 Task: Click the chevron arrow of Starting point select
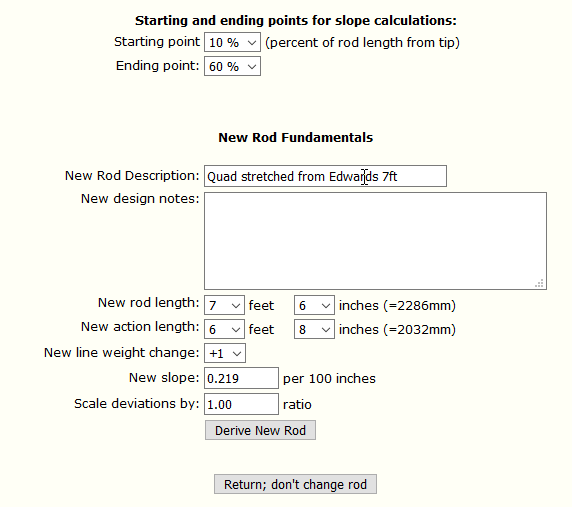tap(252, 43)
